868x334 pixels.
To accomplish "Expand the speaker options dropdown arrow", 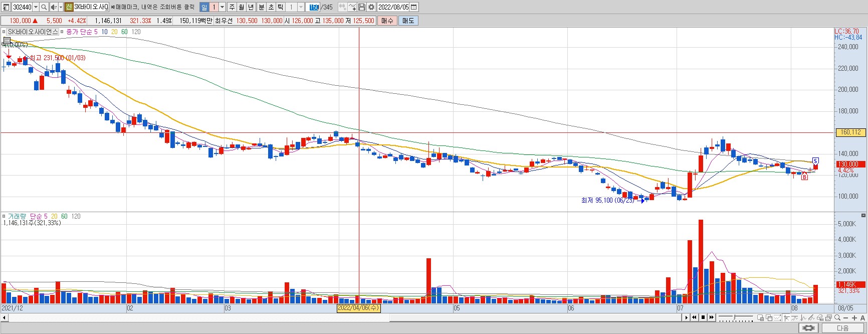I will pos(61,7).
